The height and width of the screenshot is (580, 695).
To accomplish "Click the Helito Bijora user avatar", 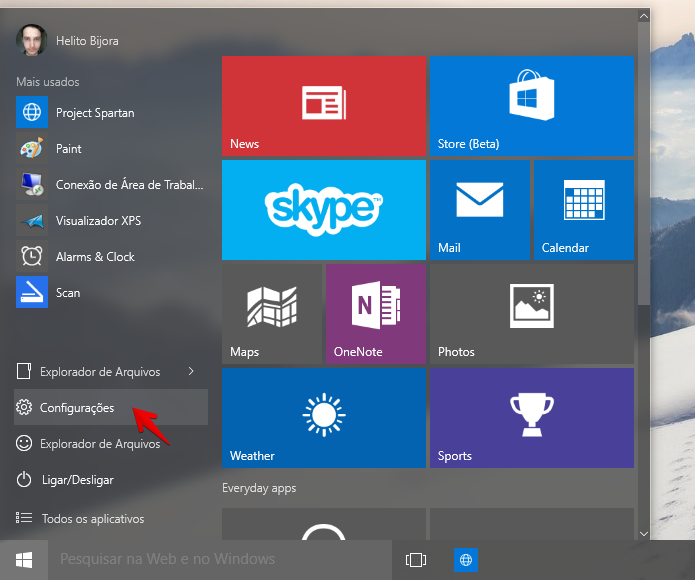I will pos(31,40).
